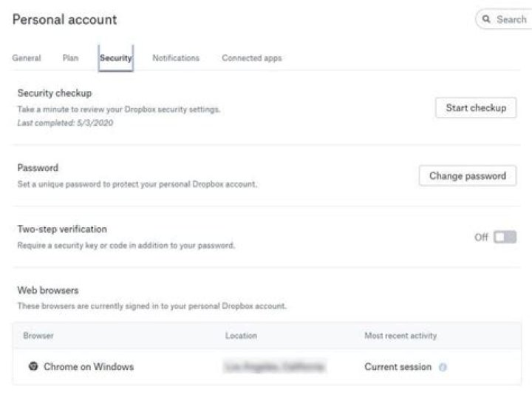532x398 pixels.
Task: Click the Browser column header
Action: coord(38,336)
